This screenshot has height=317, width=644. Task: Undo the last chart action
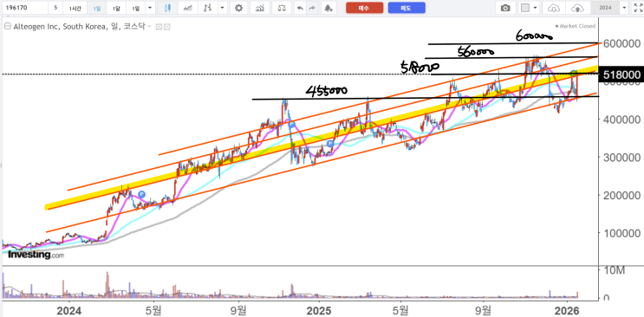(x=301, y=8)
